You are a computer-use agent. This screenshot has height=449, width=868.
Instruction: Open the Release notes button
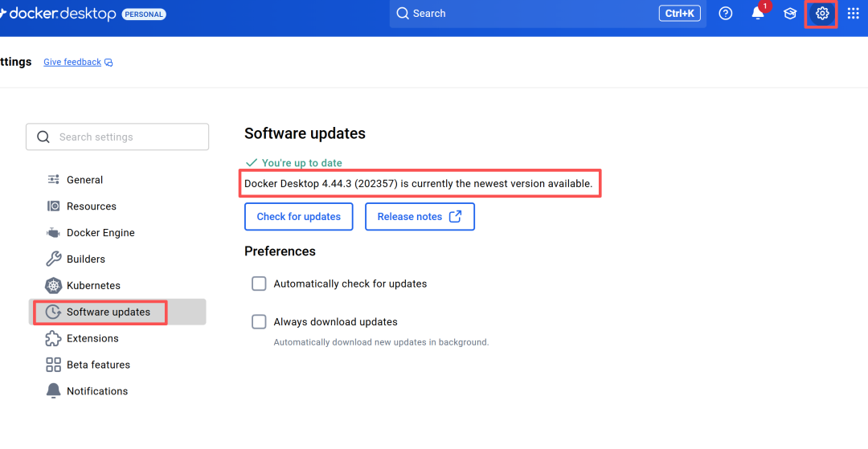(420, 217)
